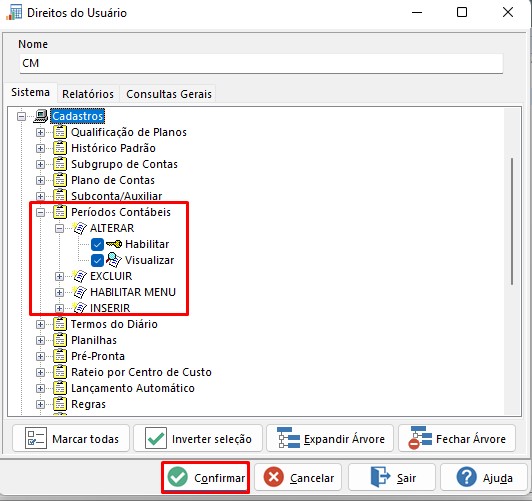
Task: Select the HABILITAR MENU label
Action: click(133, 292)
